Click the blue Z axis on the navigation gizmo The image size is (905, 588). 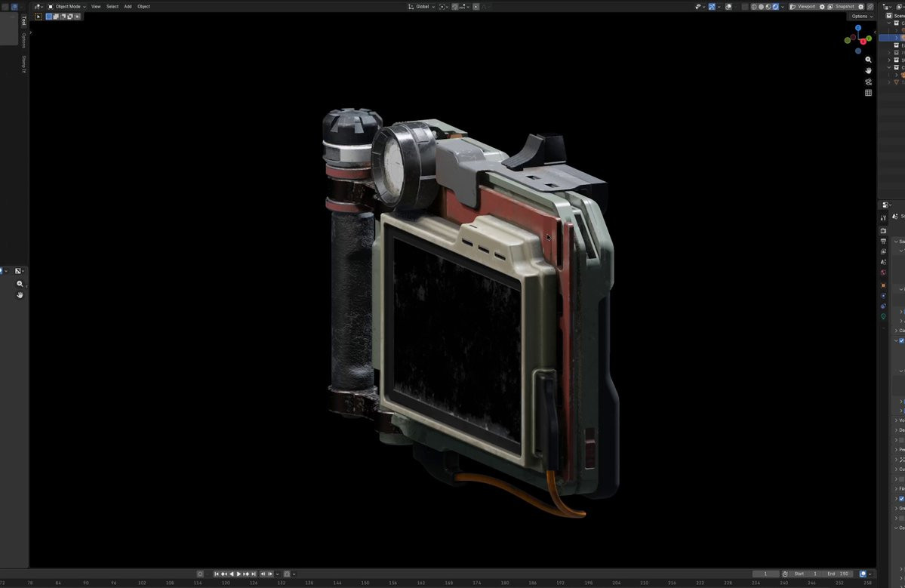click(858, 28)
